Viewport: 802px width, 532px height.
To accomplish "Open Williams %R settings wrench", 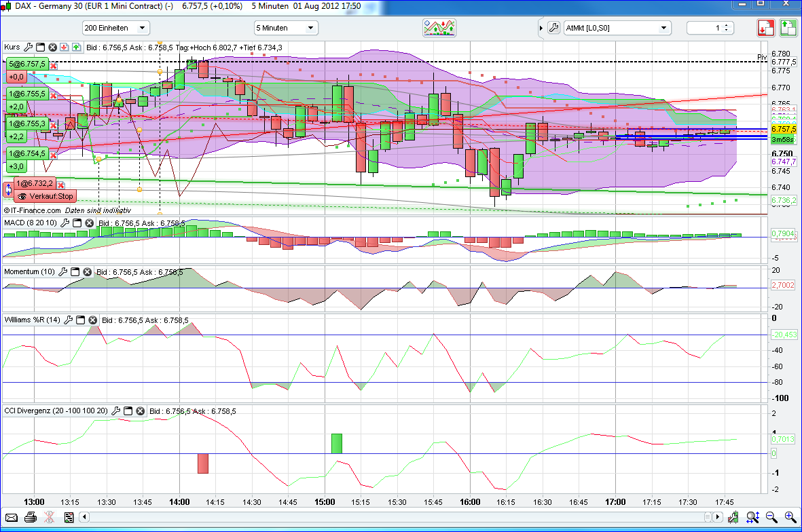I will [x=68, y=320].
